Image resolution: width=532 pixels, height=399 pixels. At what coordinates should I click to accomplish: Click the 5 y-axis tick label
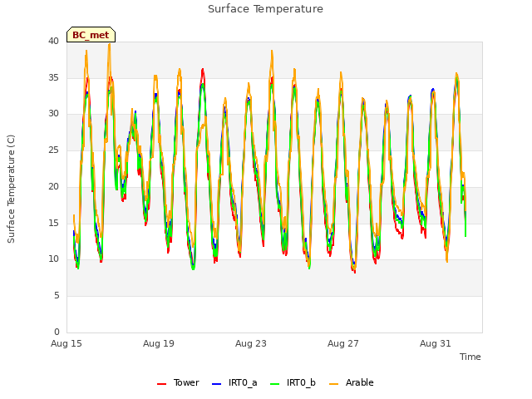[57, 296]
